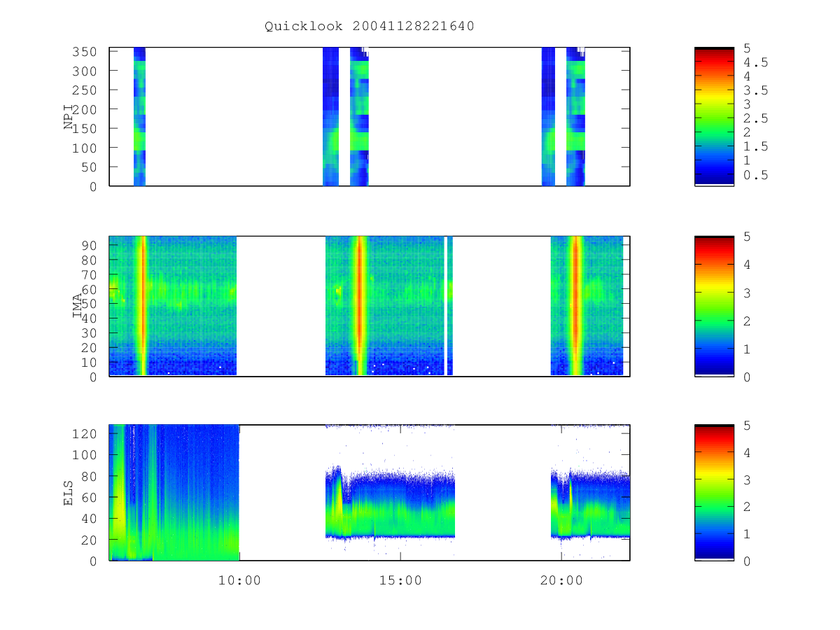
Task: Click the 15:00 time-axis tick label
Action: pos(400,580)
